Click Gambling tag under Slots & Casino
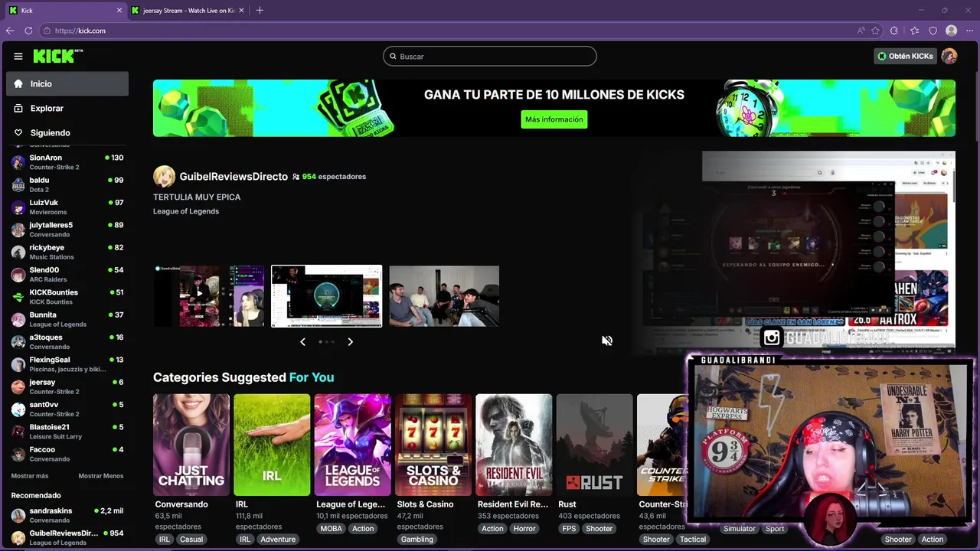Image resolution: width=980 pixels, height=551 pixels. click(417, 540)
